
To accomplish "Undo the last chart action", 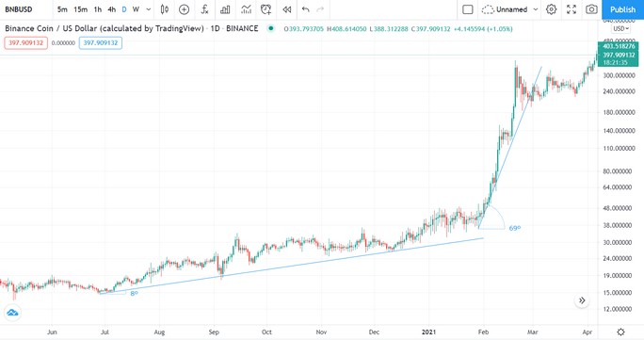I will click(x=305, y=9).
